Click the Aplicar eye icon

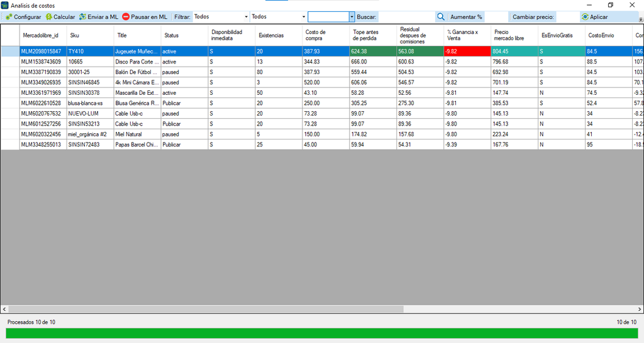click(585, 17)
